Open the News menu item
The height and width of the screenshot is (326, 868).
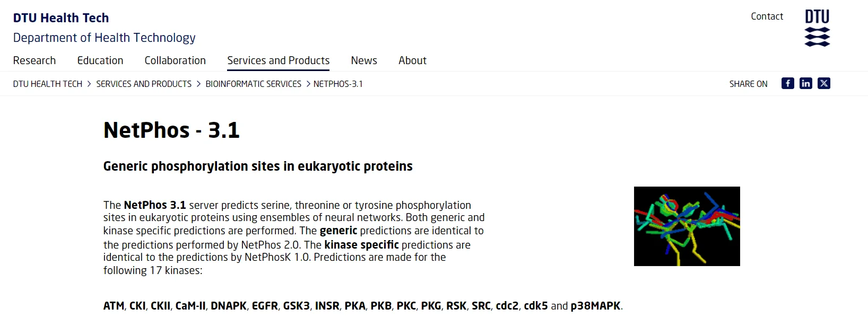click(364, 60)
